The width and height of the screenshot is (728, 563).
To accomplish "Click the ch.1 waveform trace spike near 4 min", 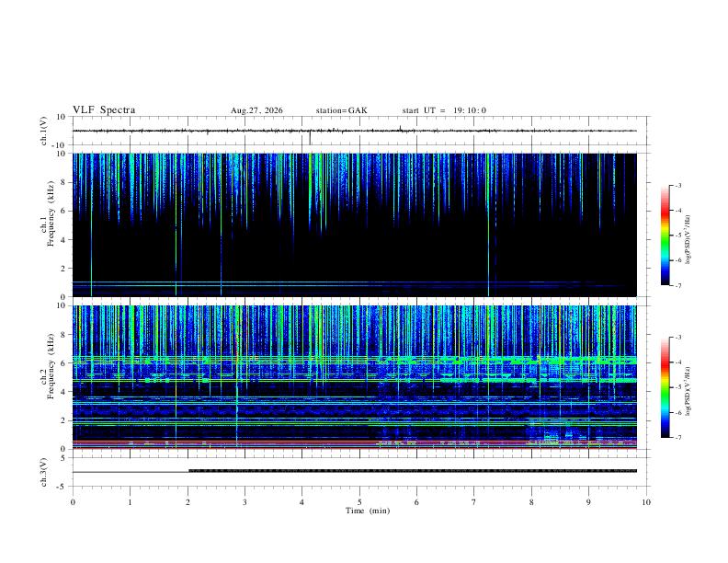I will click(310, 137).
